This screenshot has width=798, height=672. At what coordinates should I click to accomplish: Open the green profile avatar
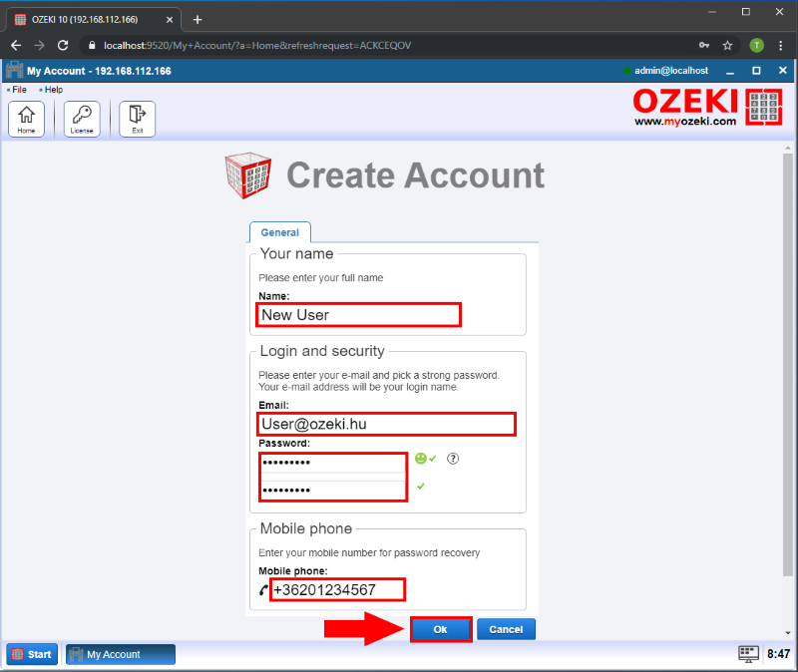(757, 45)
